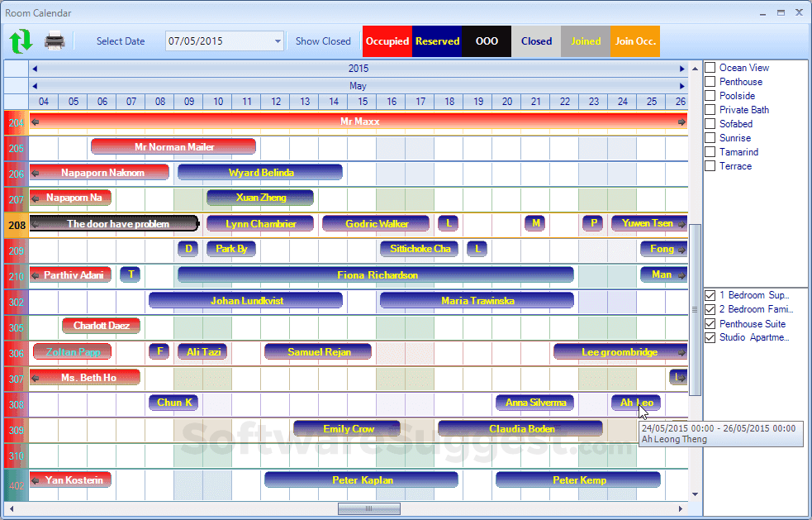Click room 208 row header
The image size is (812, 520).
point(17,225)
